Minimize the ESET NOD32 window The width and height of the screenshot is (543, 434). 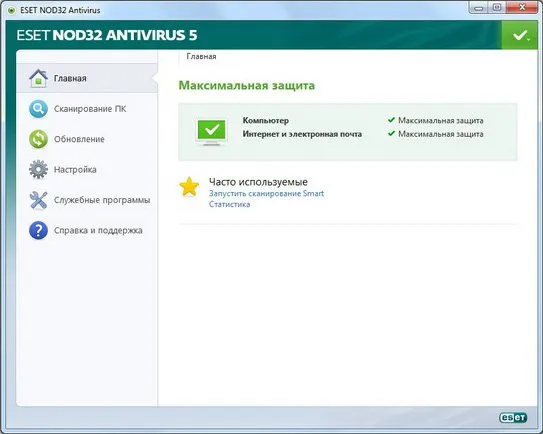479,8
